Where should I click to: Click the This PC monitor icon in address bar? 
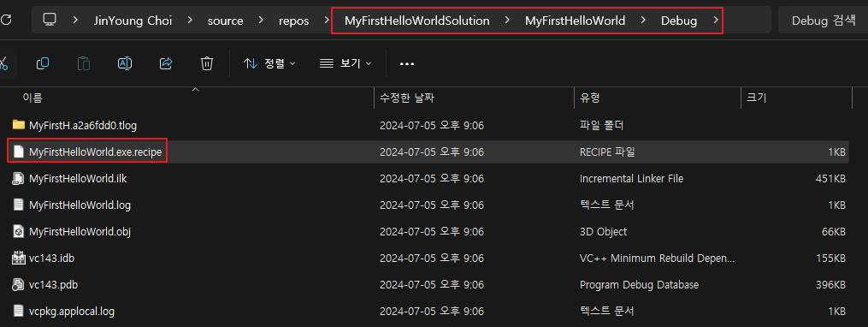[x=50, y=21]
